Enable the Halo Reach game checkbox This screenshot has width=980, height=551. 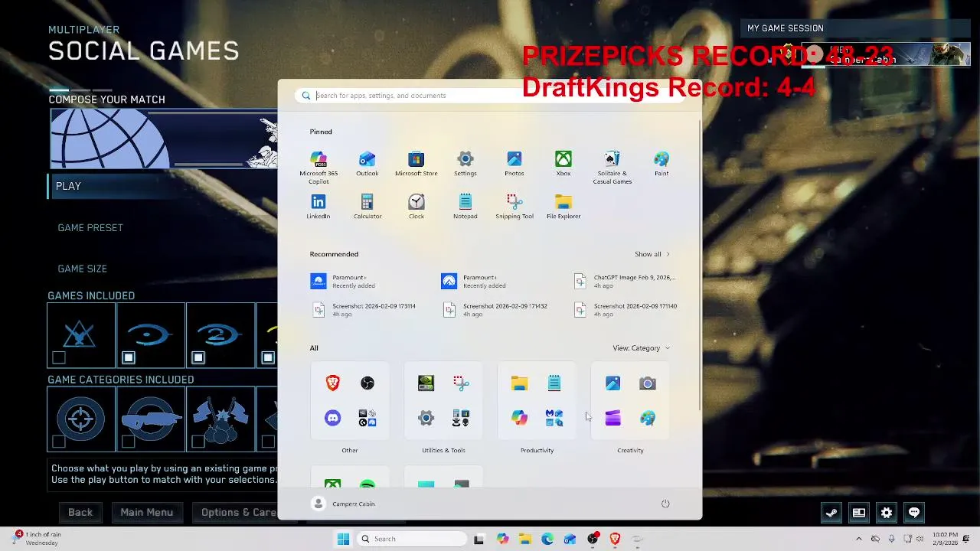pyautogui.click(x=59, y=357)
